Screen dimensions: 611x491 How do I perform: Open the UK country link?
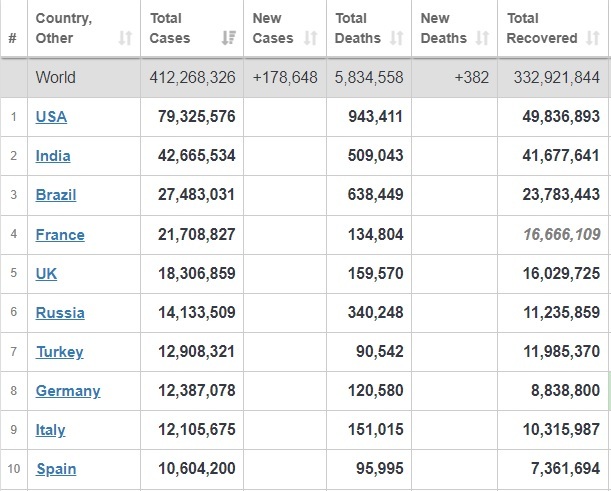point(46,274)
